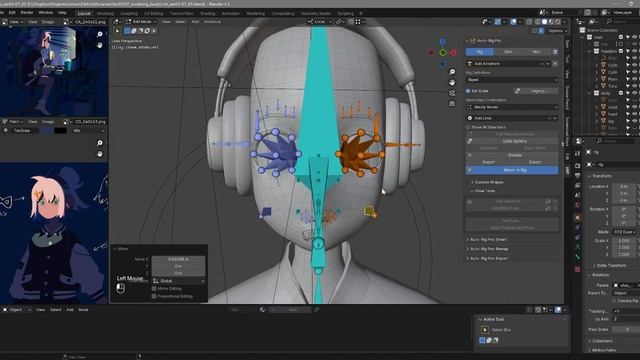640x360 pixels.
Task: Toggle camera view icon in the 3D viewport
Action: coord(452,93)
